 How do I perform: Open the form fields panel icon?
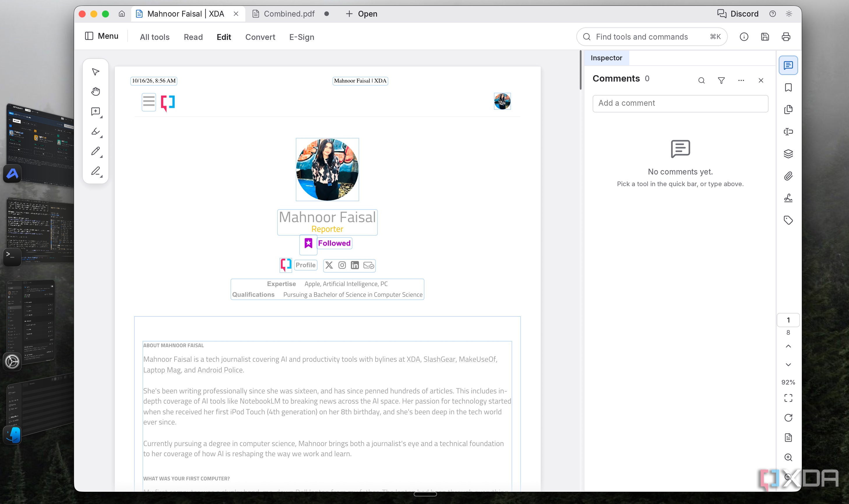(x=788, y=131)
